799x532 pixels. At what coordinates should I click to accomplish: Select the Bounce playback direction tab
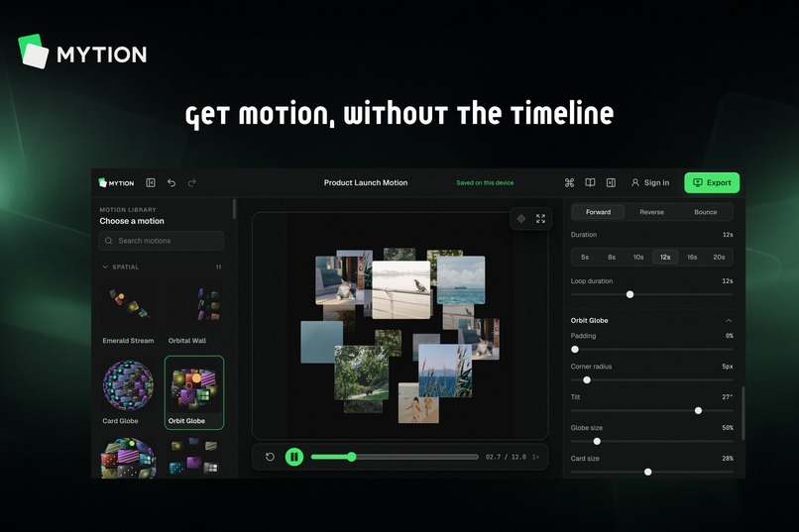(x=705, y=212)
